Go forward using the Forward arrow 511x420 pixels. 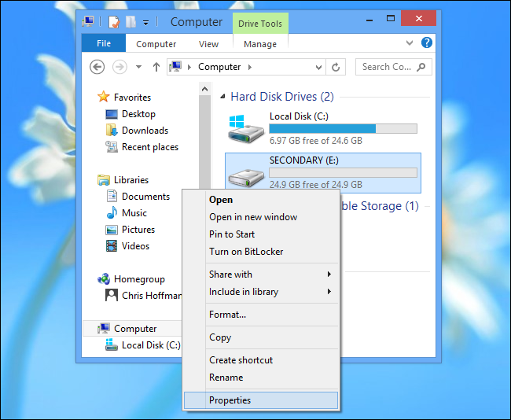point(119,67)
